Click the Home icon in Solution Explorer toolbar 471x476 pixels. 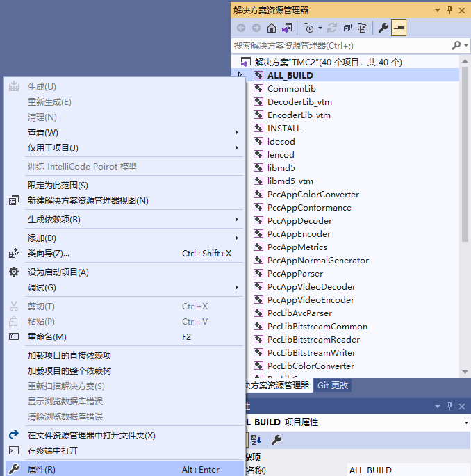click(x=272, y=28)
